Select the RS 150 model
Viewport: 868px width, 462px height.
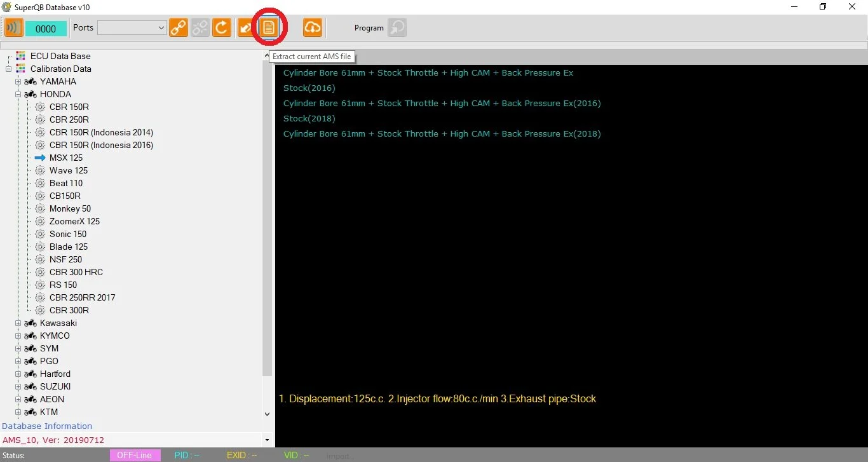pyautogui.click(x=63, y=285)
